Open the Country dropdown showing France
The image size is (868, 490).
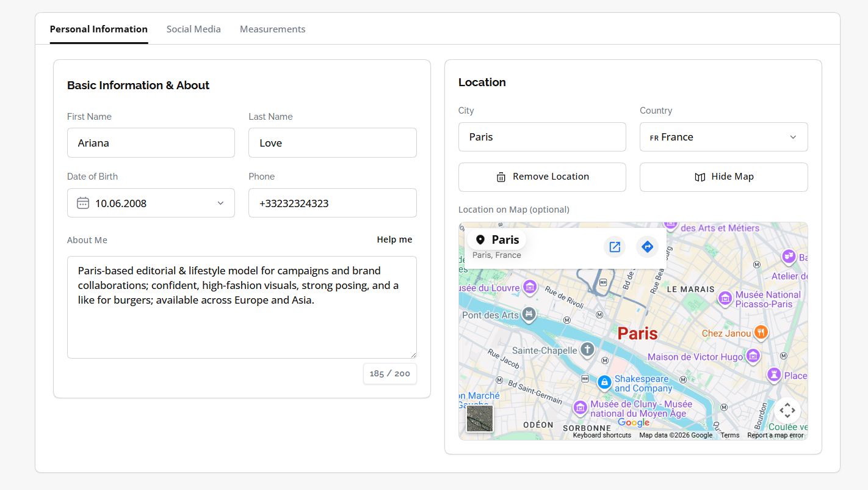(x=723, y=137)
